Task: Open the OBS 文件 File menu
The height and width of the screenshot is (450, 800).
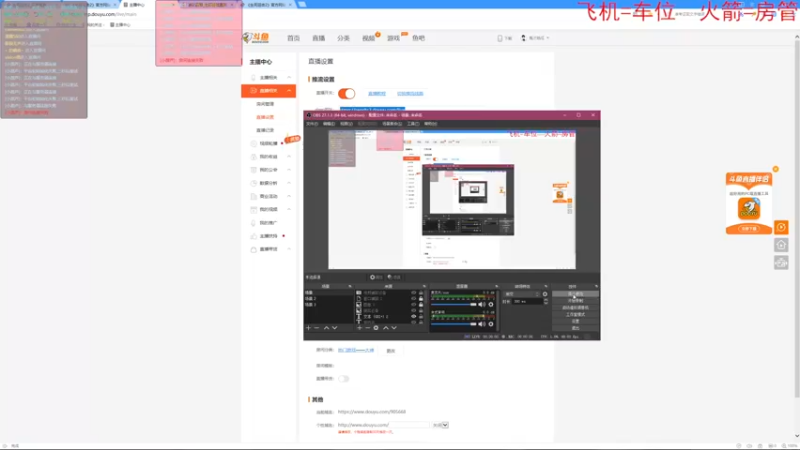Action: coord(312,124)
